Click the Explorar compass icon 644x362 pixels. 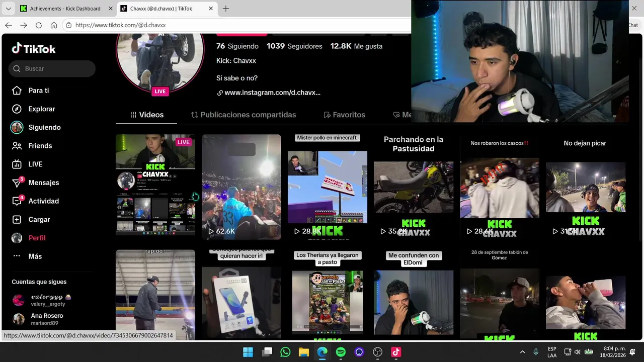click(x=17, y=109)
